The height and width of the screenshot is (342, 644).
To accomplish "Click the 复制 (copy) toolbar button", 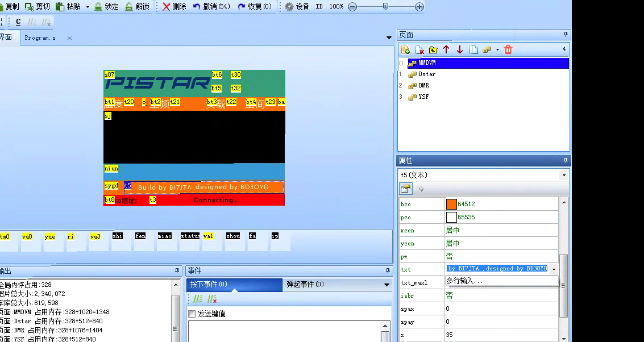I will coord(10,7).
